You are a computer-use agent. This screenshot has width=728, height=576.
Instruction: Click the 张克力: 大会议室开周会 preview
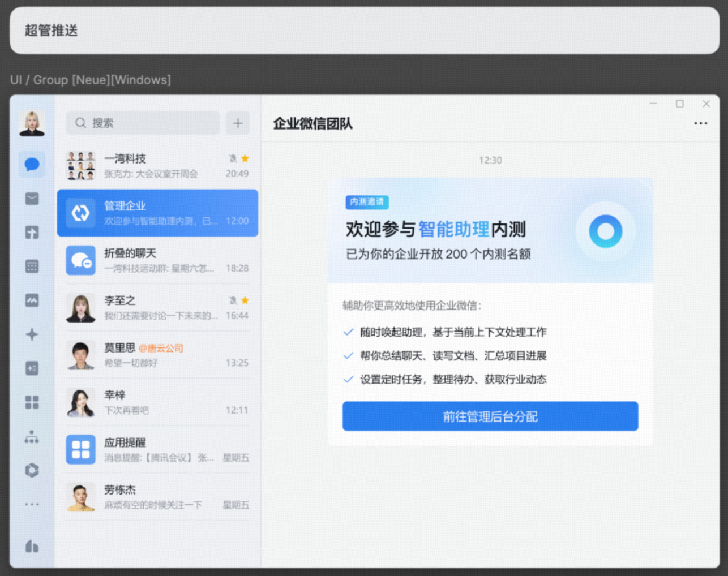[151, 174]
